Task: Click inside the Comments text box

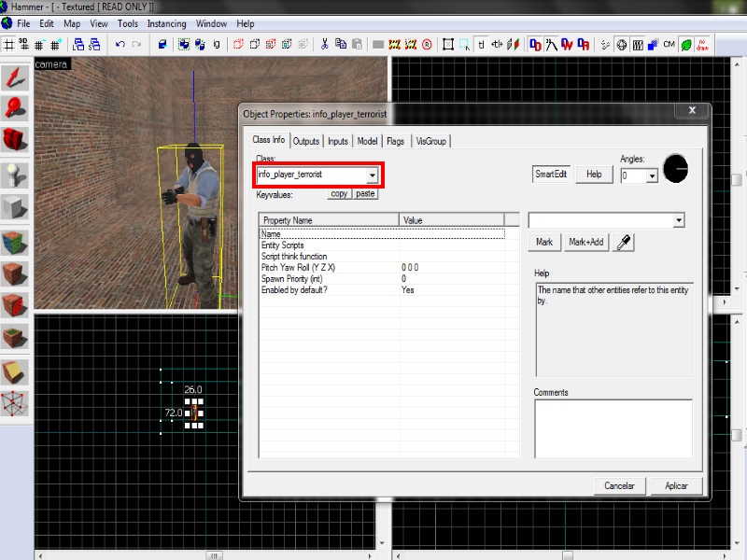Action: tap(613, 429)
